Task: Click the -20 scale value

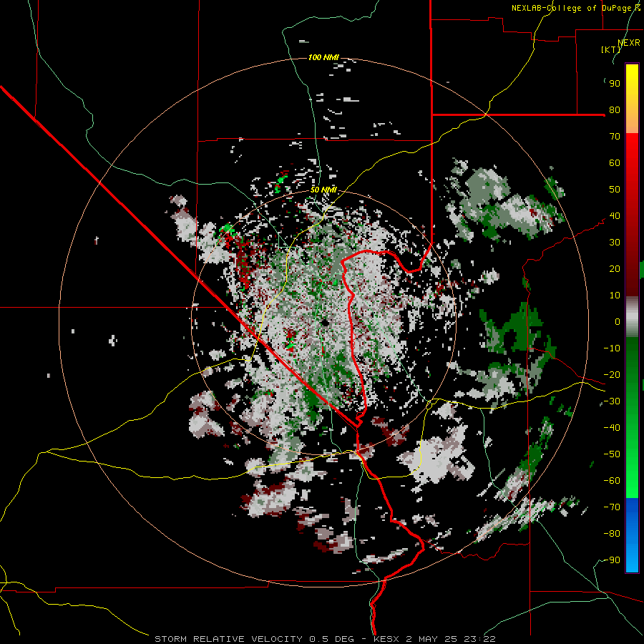Action: click(612, 375)
